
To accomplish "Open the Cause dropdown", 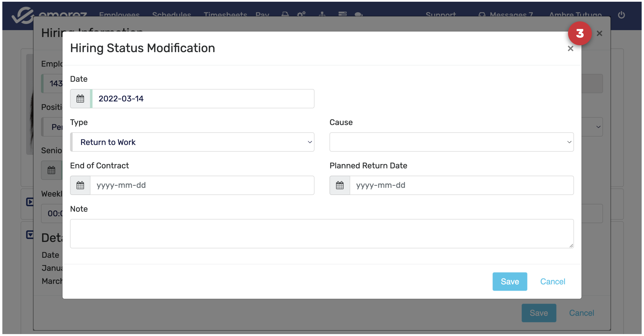I will click(451, 142).
